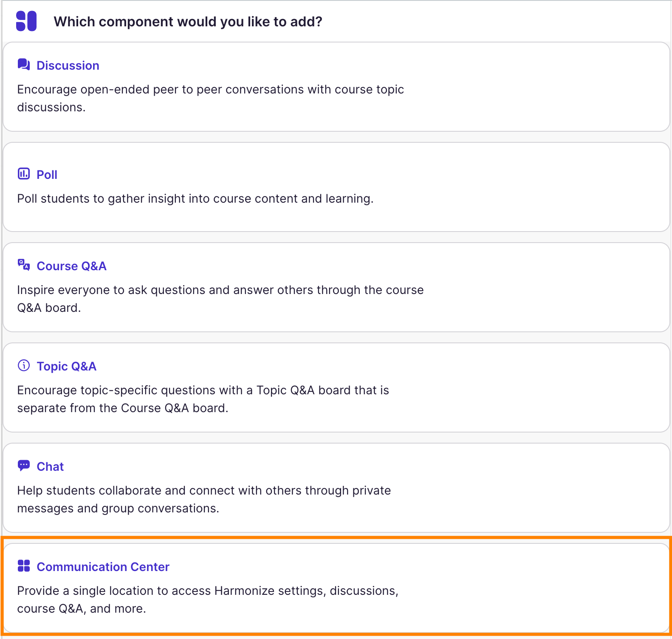
Task: Click the Poll card description text
Action: point(195,199)
